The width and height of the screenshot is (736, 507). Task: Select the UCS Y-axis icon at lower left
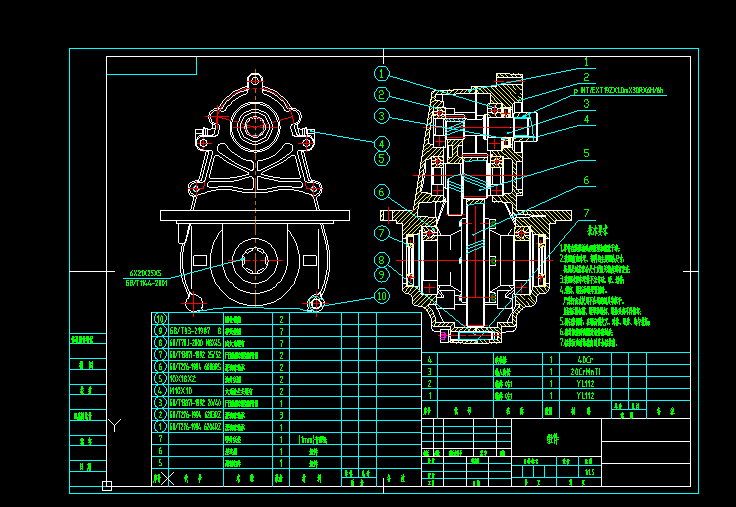(115, 425)
